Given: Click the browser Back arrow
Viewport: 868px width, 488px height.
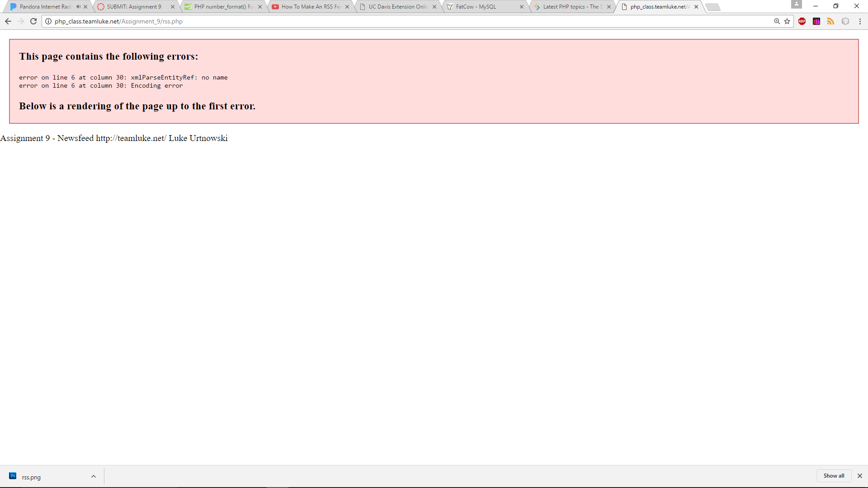Looking at the screenshot, I should (8, 21).
